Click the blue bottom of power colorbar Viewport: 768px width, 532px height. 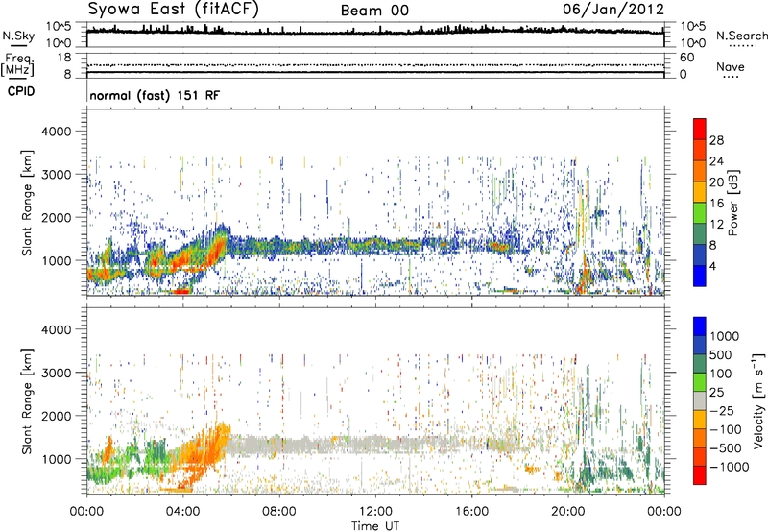700,277
